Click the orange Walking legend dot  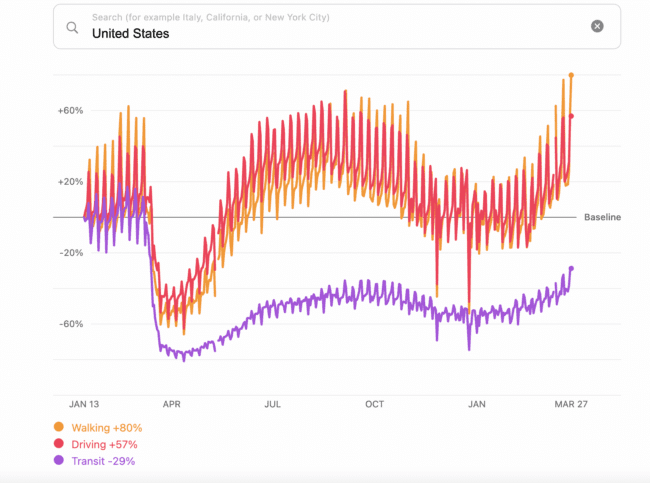[58, 427]
